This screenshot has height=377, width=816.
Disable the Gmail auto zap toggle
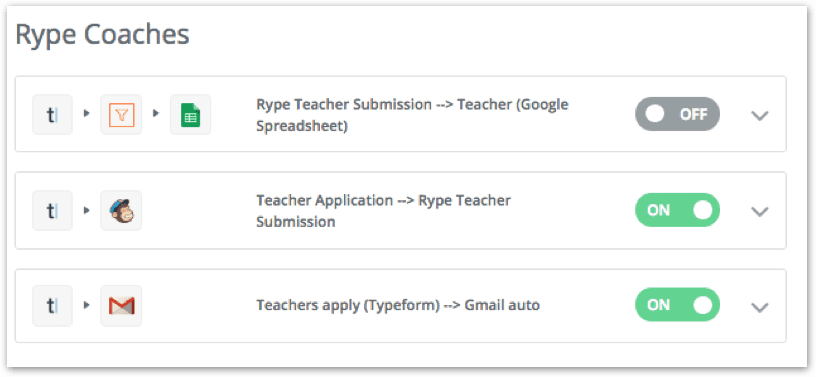coord(677,305)
